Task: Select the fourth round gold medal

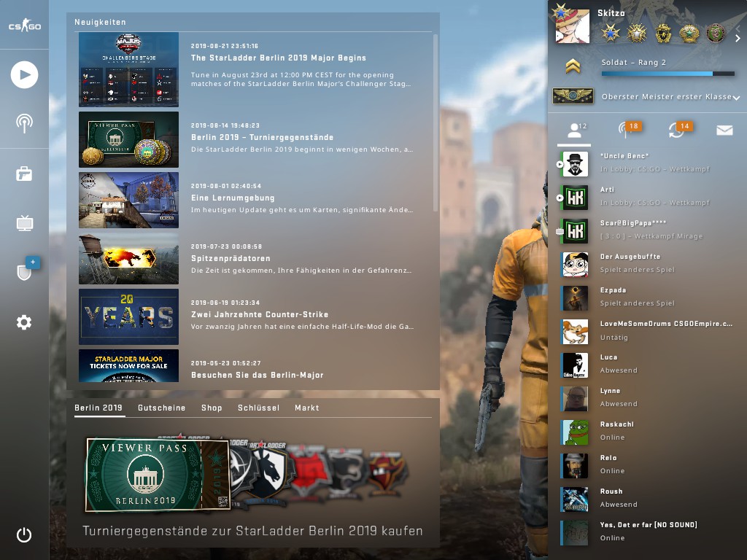Action: click(689, 33)
